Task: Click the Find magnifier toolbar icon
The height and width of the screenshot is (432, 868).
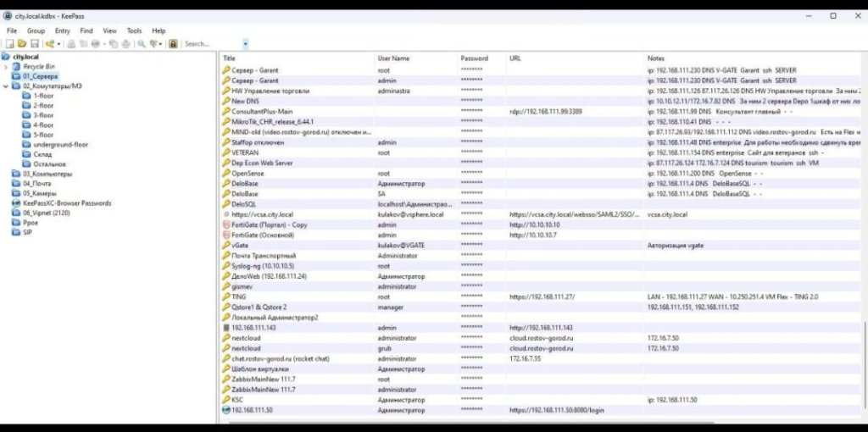Action: 141,43
